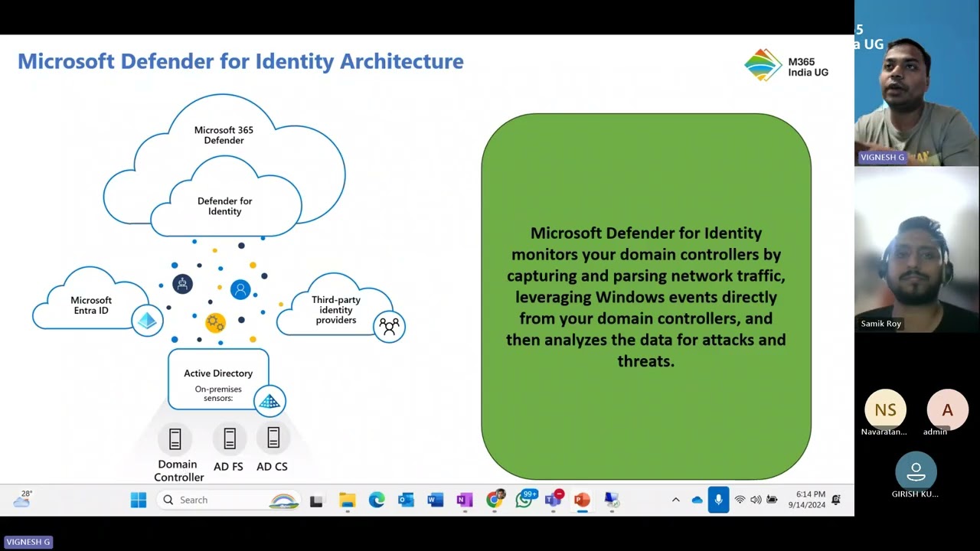
Task: Launch Microsoft Edge from the taskbar
Action: (x=377, y=500)
